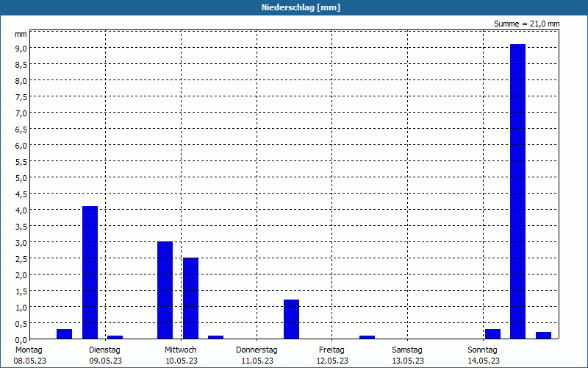Click the 7,5 y-axis value
This screenshot has width=588, height=368.
(x=21, y=97)
